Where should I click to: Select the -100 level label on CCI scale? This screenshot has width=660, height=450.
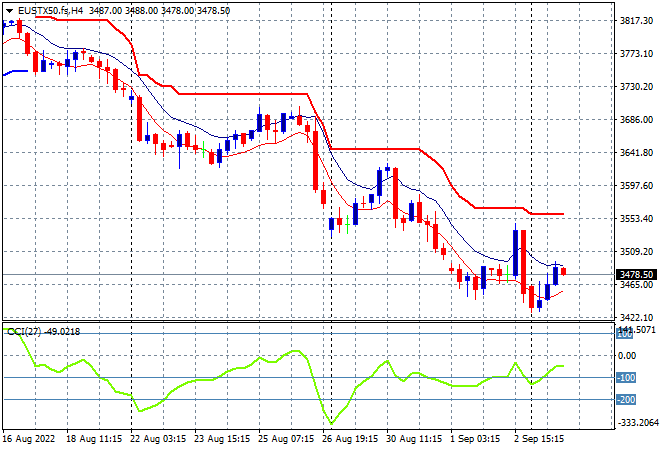pos(626,378)
